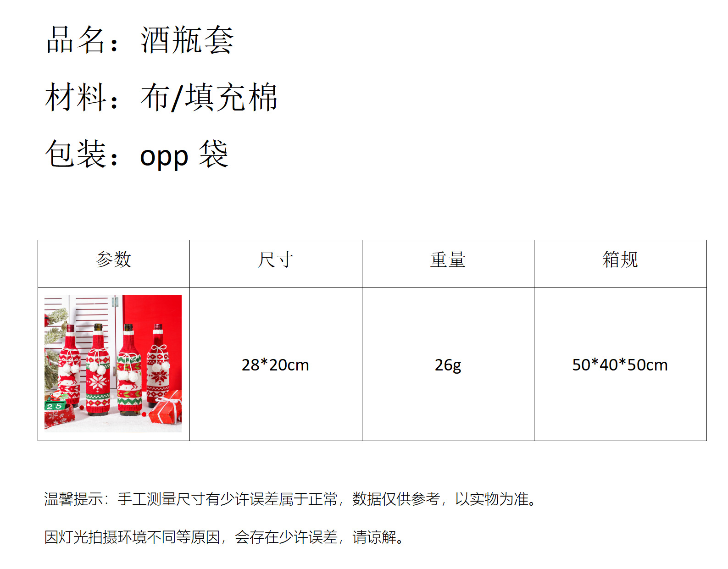The height and width of the screenshot is (569, 728).
Task: Click the 温馨提示 note line
Action: 291,499
